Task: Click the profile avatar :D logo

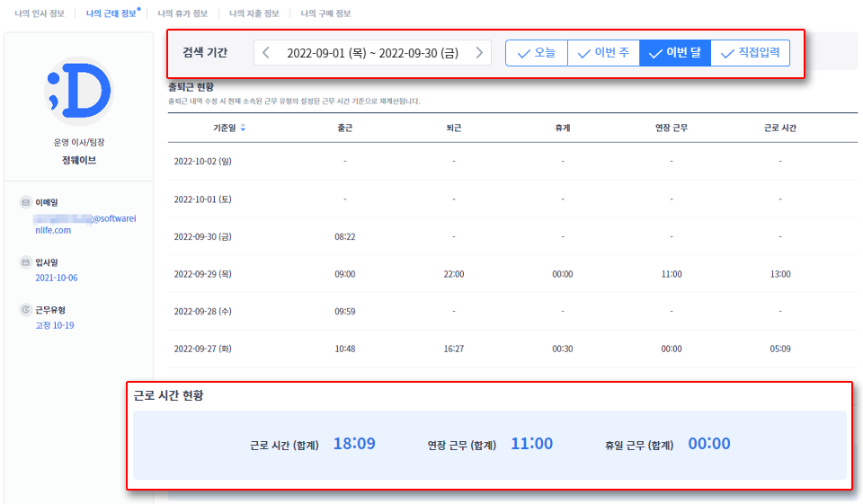Action: 79,91
